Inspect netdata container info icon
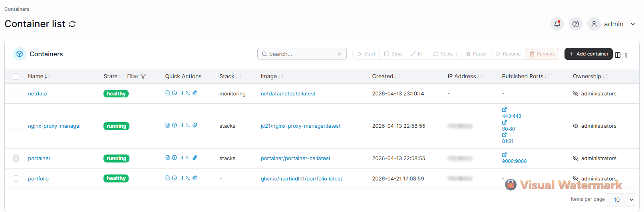The width and height of the screenshot is (644, 212). [174, 93]
